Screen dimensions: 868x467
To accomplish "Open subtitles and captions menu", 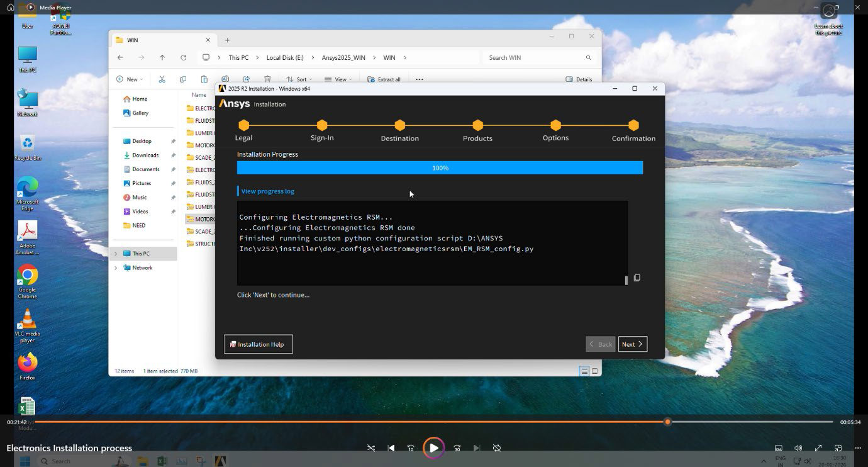I will point(779,448).
